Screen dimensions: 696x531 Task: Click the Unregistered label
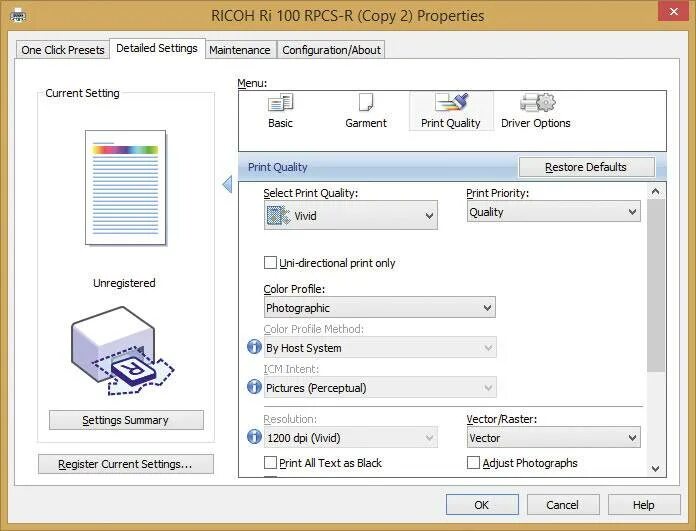pyautogui.click(x=124, y=283)
